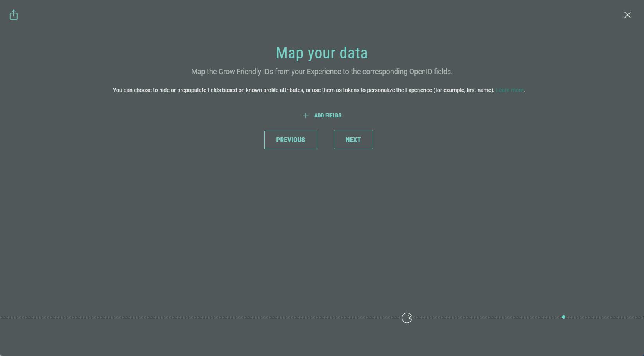Click the word 'data' in the heading
644x356 pixels.
[x=353, y=53]
